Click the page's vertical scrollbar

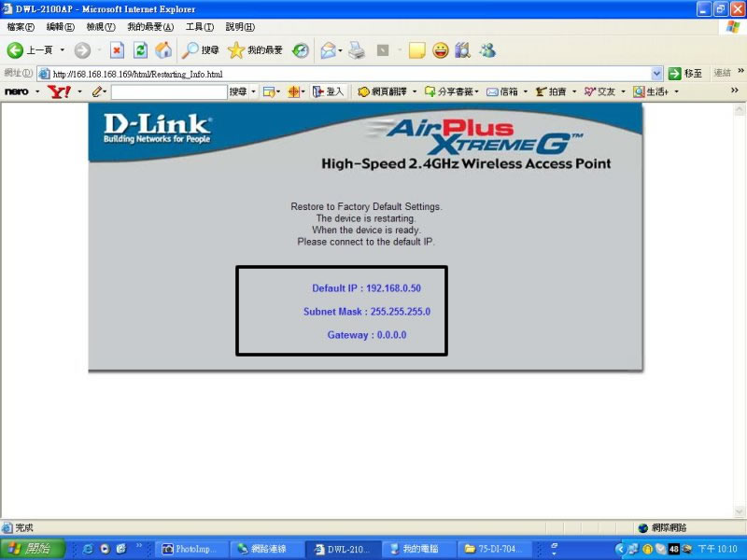739,311
